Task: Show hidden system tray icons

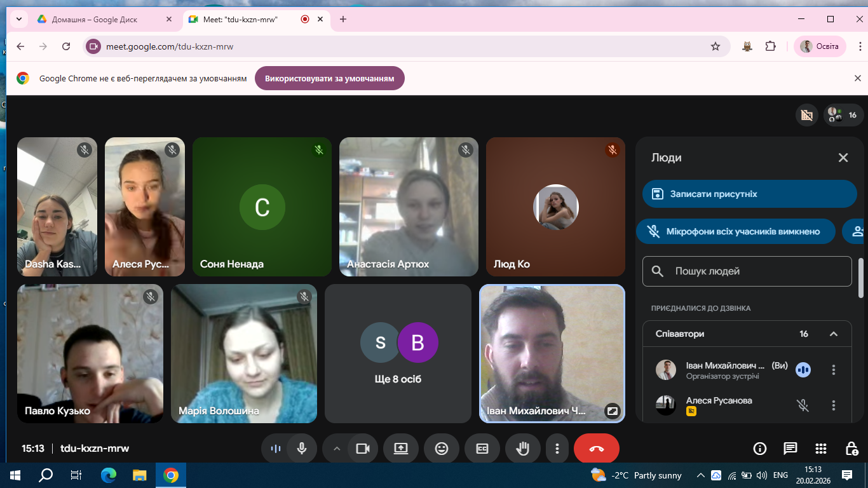Action: (701, 475)
